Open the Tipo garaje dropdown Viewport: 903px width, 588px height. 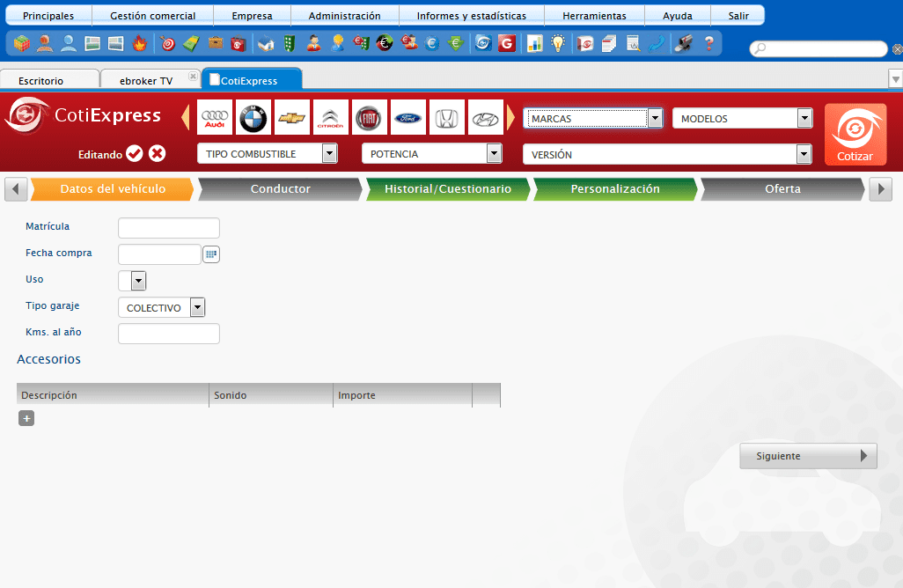(x=162, y=307)
